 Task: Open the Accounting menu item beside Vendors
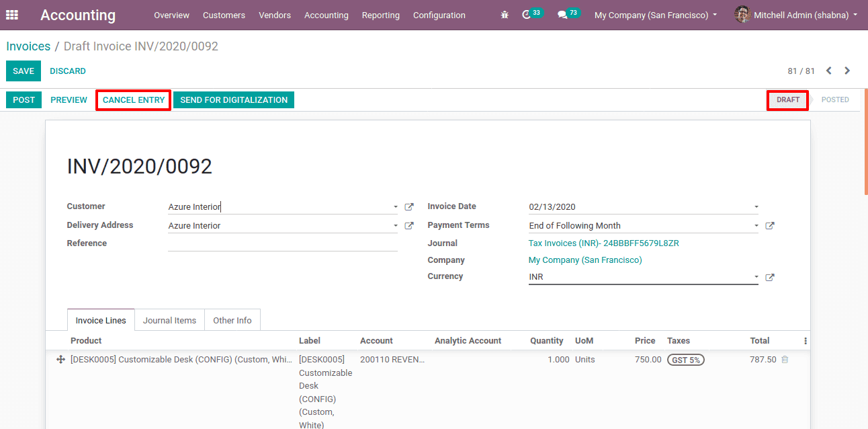(327, 15)
